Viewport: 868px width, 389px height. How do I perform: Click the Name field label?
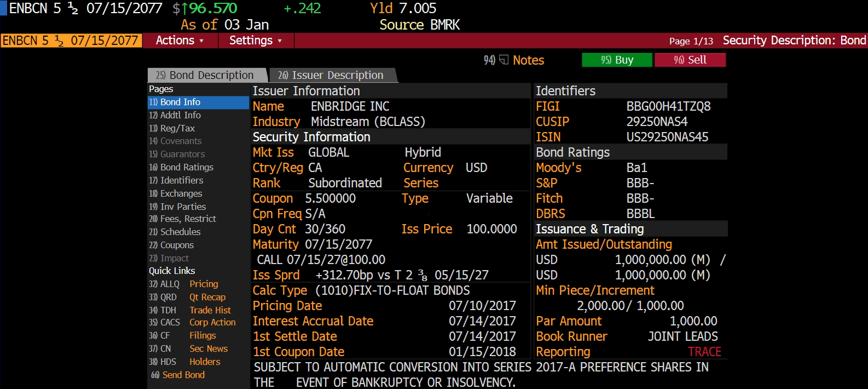click(x=268, y=106)
